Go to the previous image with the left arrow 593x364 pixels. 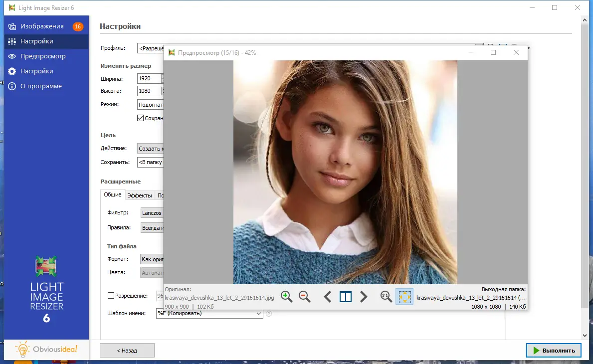328,296
